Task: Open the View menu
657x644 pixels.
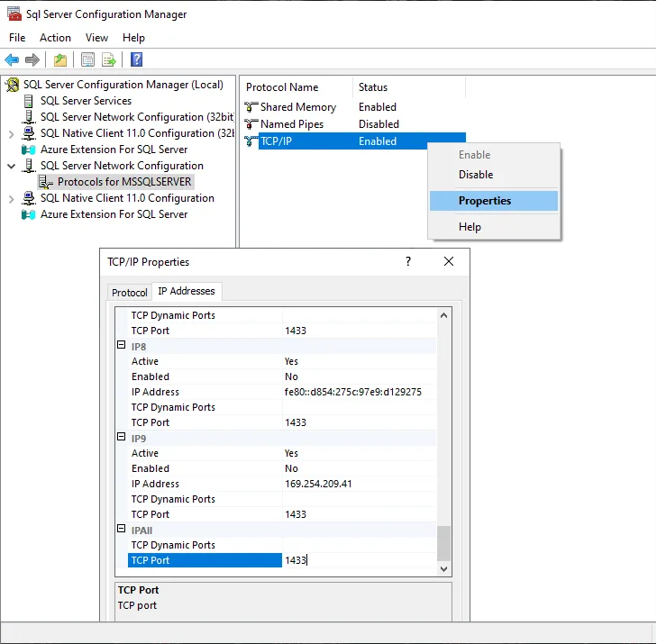Action: pyautogui.click(x=96, y=38)
